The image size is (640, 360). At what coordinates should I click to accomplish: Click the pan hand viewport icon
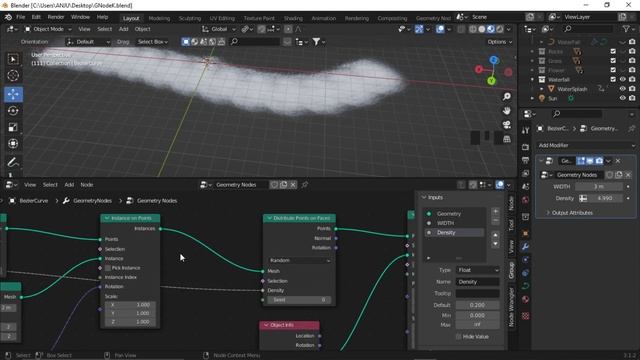coord(507,111)
